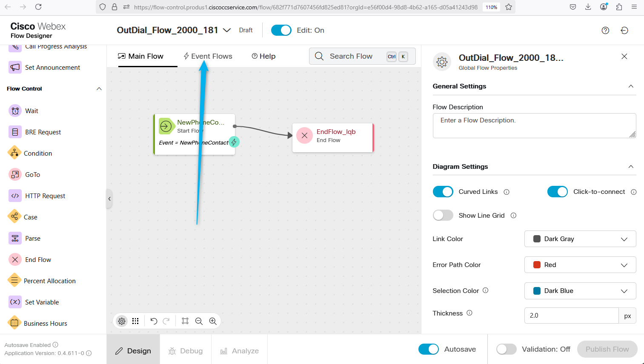
Task: Click the Help link in the tab bar
Action: tap(263, 56)
